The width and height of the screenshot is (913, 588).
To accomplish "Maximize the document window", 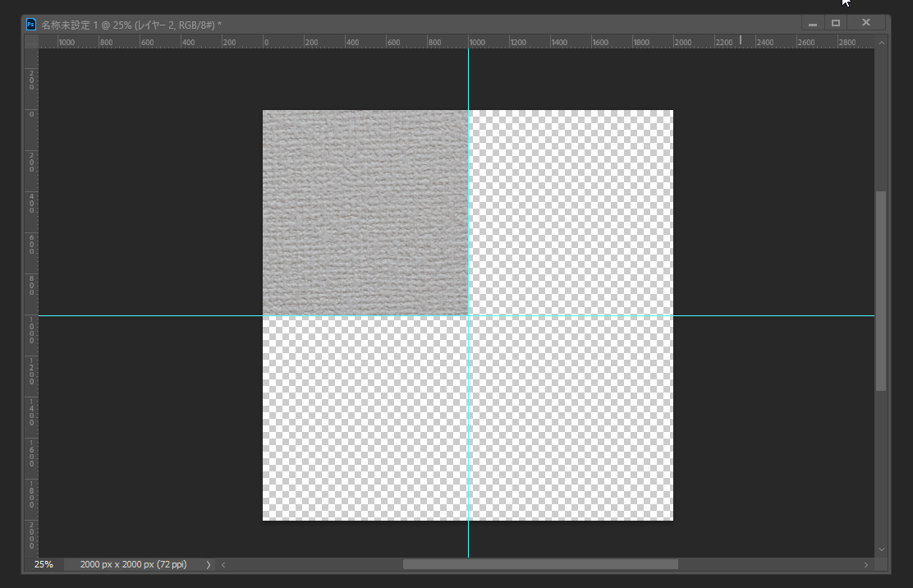I will [x=836, y=23].
